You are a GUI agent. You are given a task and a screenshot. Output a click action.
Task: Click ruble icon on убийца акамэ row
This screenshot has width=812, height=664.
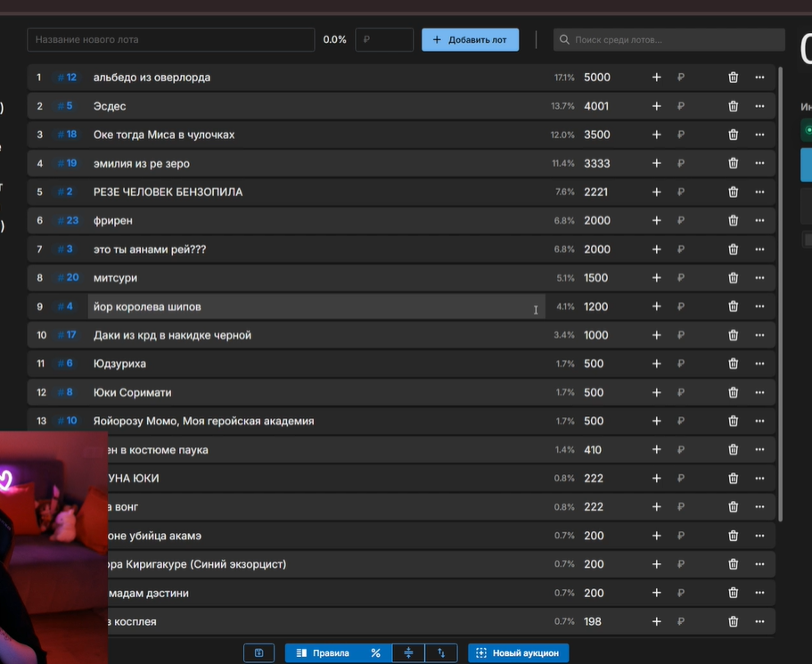point(680,536)
